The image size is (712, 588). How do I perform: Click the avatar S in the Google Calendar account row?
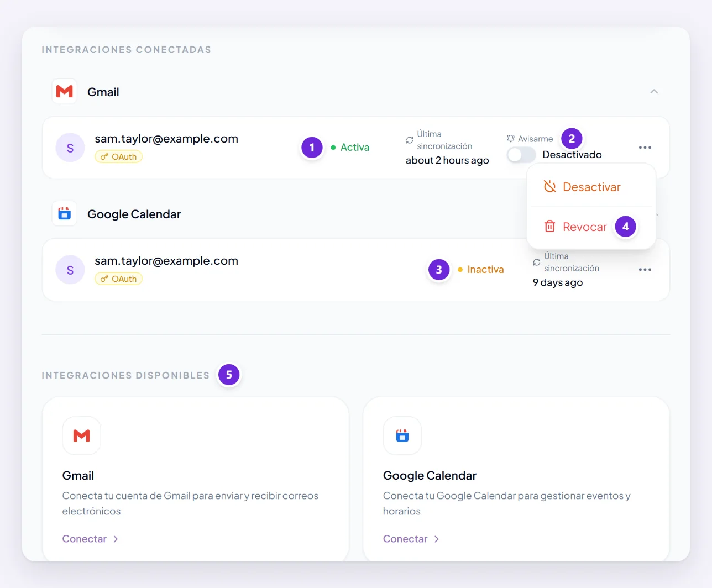[70, 270]
